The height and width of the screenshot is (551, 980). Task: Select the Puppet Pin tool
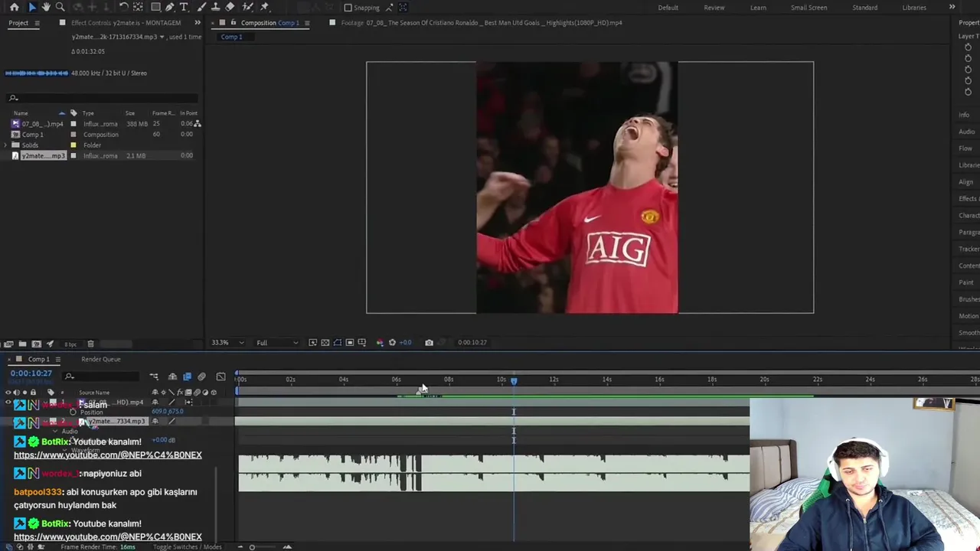265,7
